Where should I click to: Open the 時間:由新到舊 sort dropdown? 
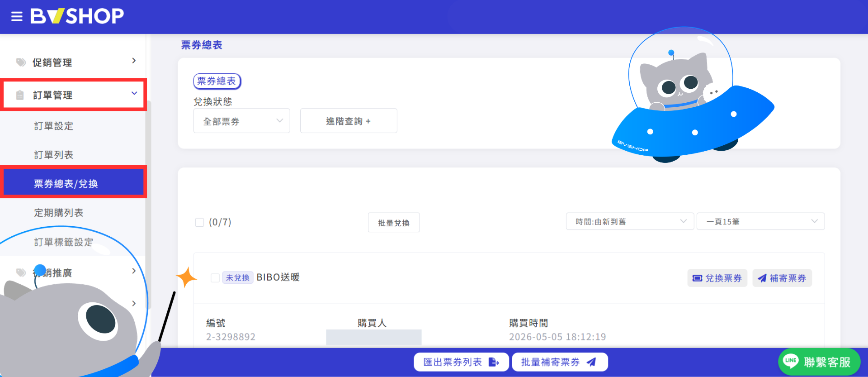(630, 221)
